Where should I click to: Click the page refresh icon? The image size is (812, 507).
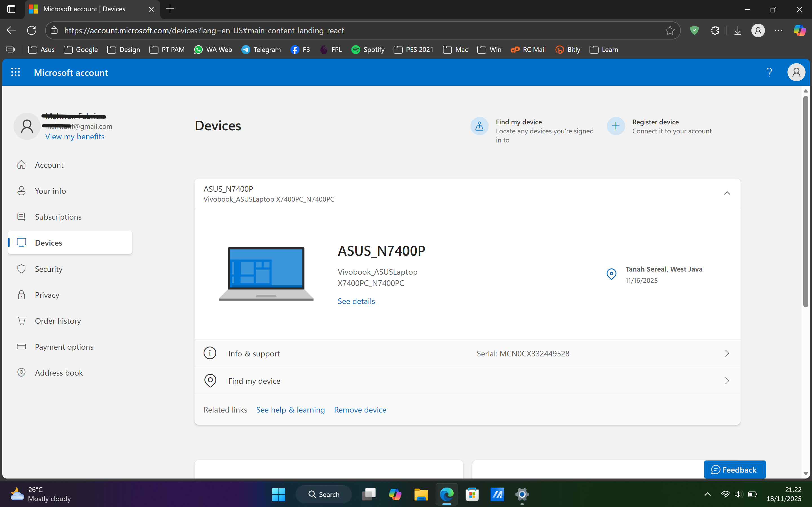pos(31,30)
